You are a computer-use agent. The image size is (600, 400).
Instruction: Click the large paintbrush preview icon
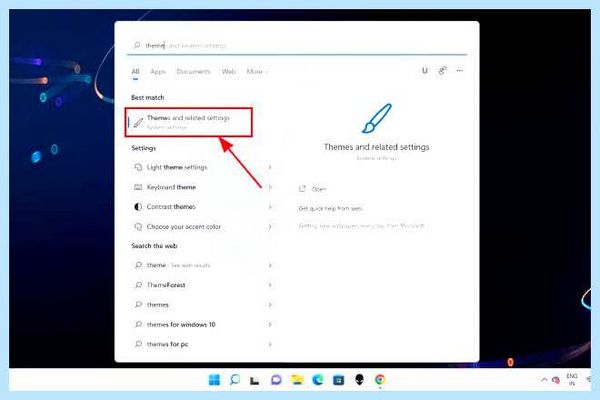(x=377, y=118)
